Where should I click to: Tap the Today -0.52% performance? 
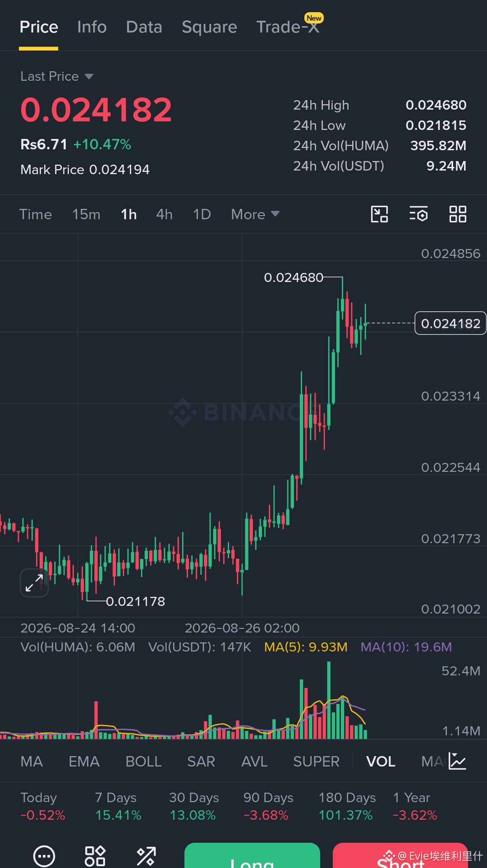coord(43,806)
